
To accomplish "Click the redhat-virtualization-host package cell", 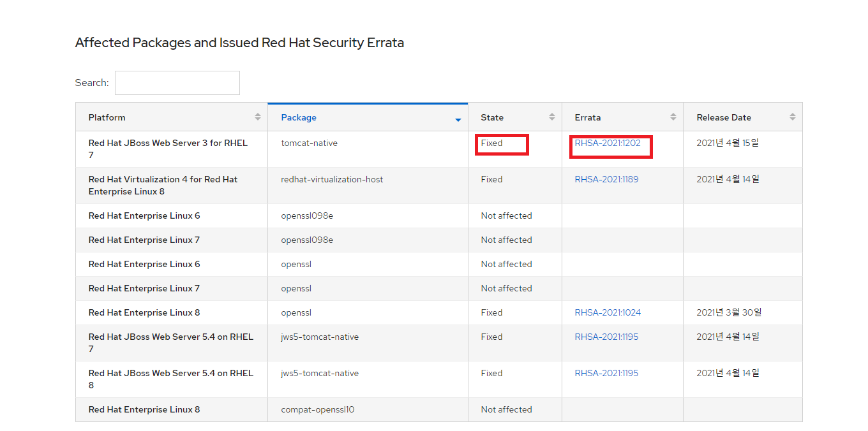I will [x=368, y=186].
